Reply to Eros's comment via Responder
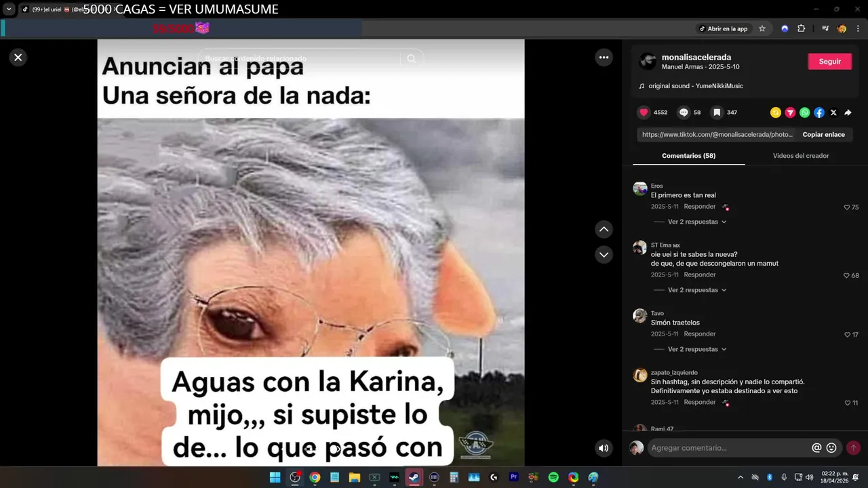 pyautogui.click(x=699, y=206)
